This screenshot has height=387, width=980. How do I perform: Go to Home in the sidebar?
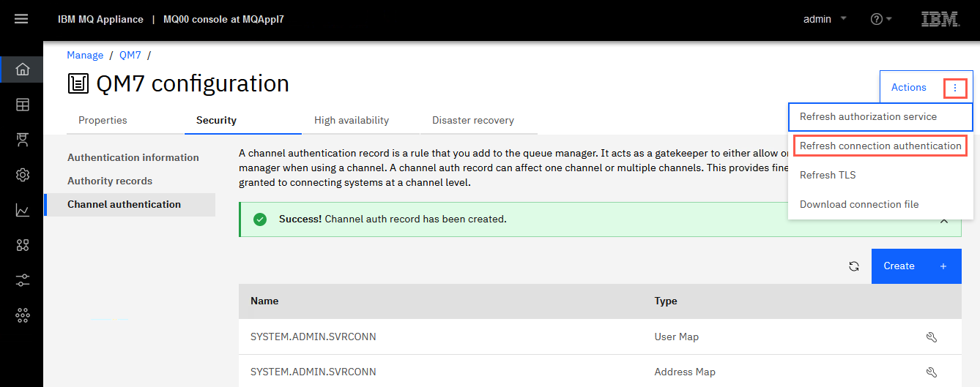tap(22, 69)
